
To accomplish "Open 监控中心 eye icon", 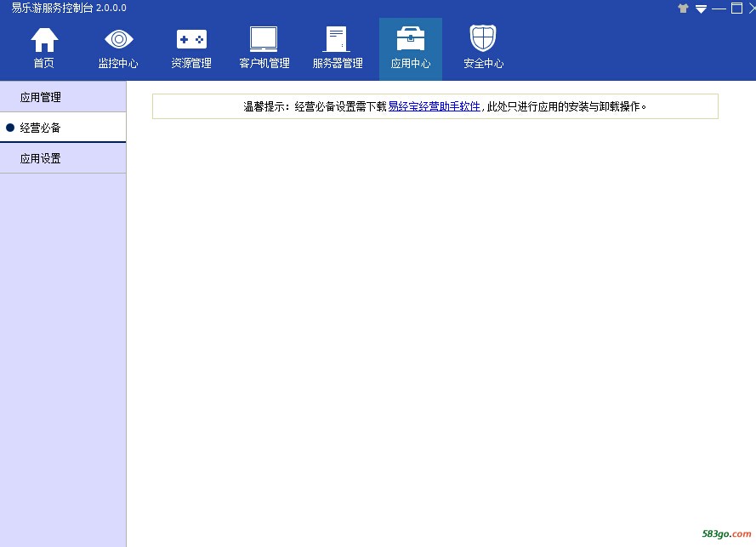I will click(x=118, y=39).
